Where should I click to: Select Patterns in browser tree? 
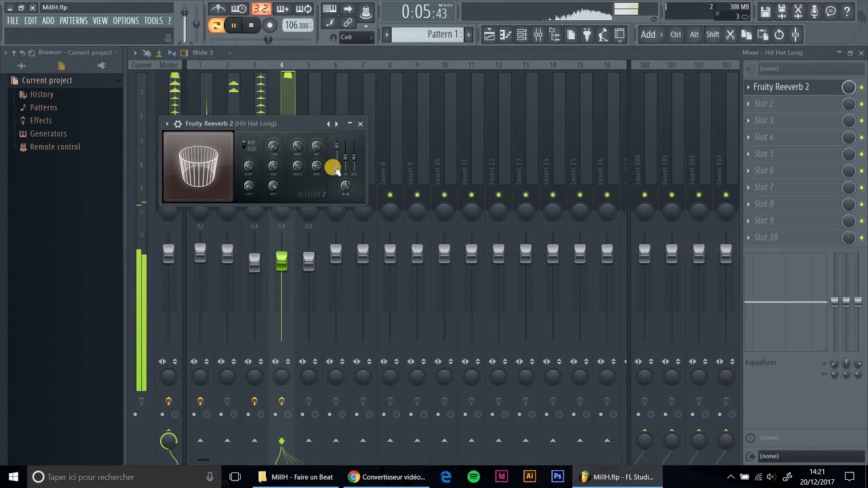[43, 108]
